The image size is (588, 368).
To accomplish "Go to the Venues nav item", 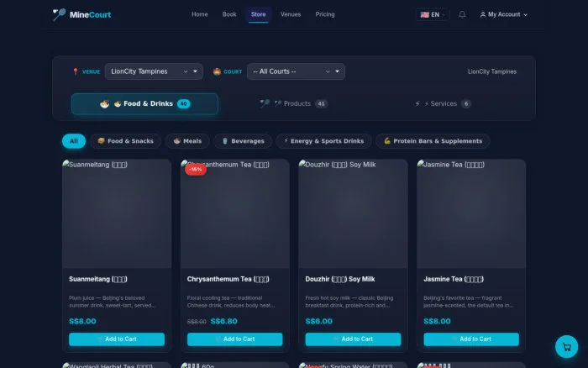I will tap(291, 14).
